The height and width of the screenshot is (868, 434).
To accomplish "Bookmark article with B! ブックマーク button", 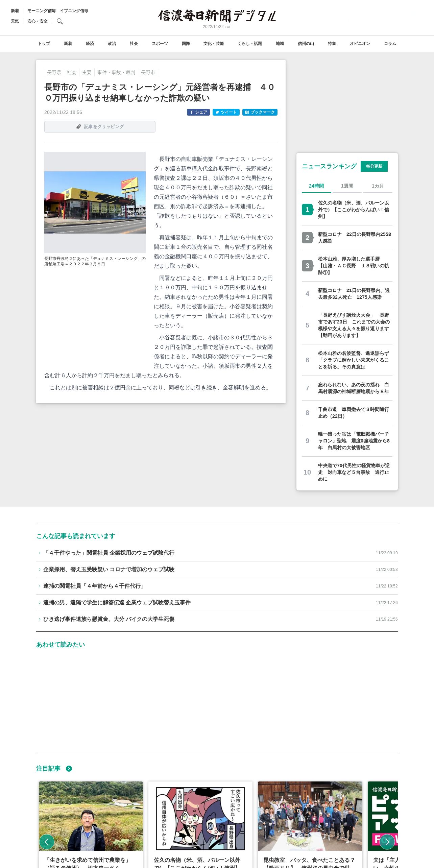I will (x=260, y=112).
